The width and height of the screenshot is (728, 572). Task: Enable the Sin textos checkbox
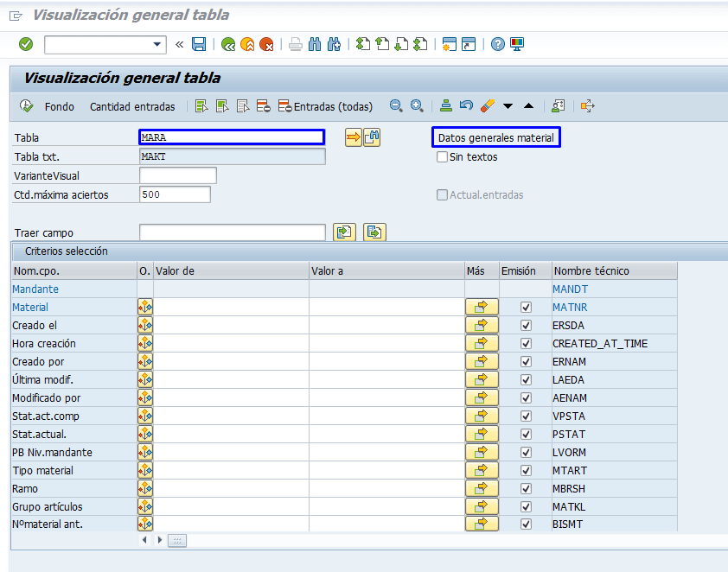(x=443, y=157)
